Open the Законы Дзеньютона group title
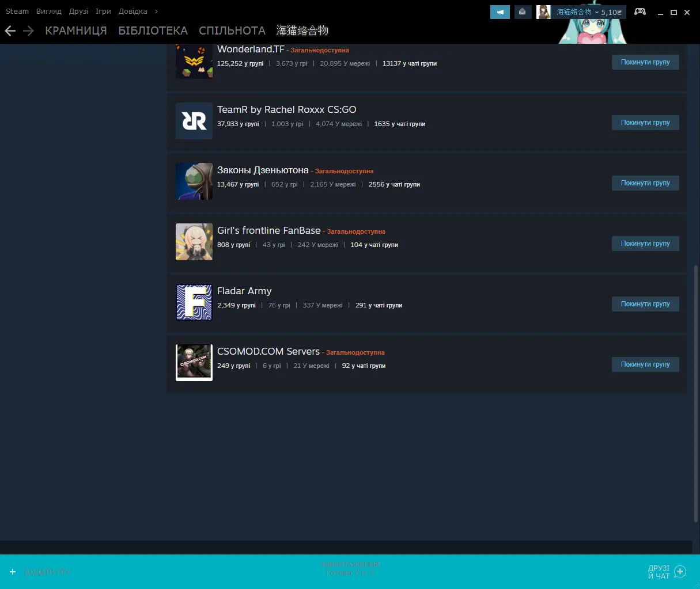This screenshot has height=589, width=700. [263, 170]
